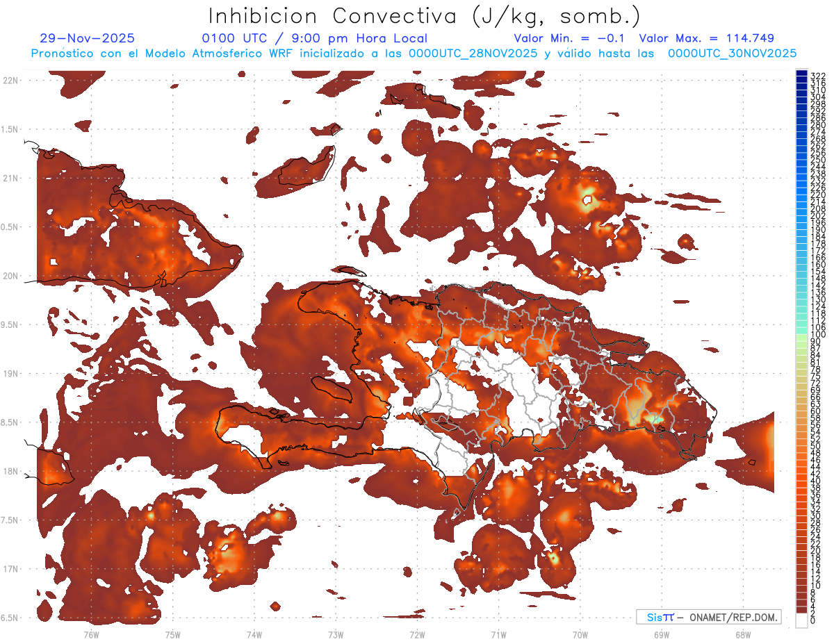Click the colorbar value label "250"
The height and width of the screenshot is (644, 834).
817,160
